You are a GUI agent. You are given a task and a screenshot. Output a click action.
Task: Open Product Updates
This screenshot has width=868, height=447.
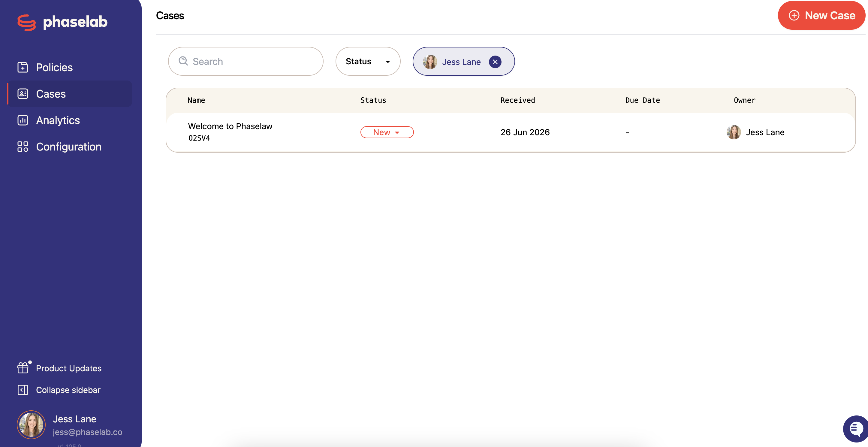click(x=69, y=368)
